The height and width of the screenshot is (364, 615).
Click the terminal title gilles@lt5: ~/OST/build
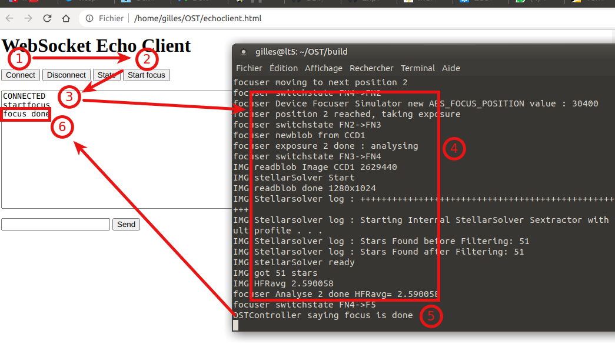(301, 52)
